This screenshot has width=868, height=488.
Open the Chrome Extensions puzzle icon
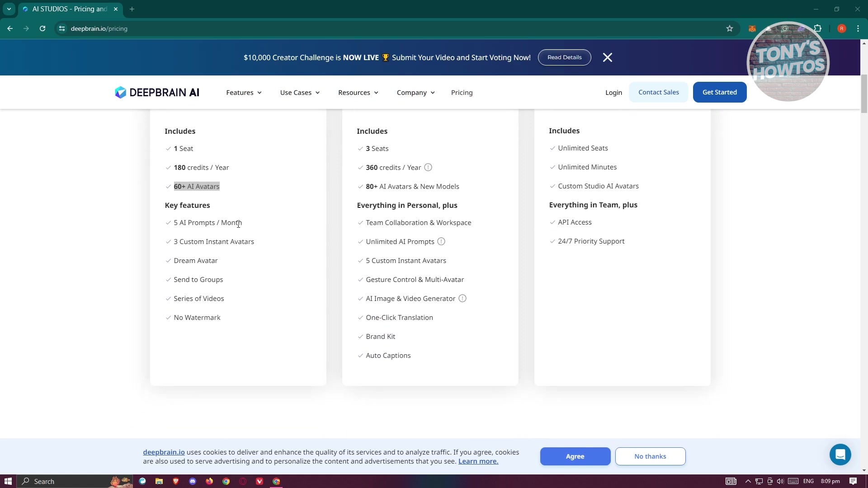click(817, 28)
